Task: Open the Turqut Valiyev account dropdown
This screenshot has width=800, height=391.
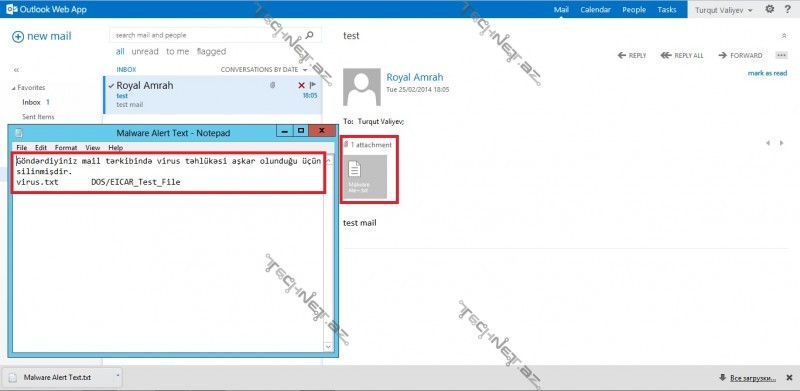Action: point(724,10)
